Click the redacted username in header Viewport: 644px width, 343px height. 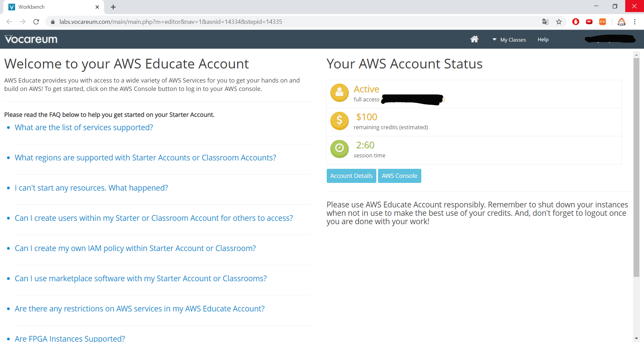click(x=610, y=39)
